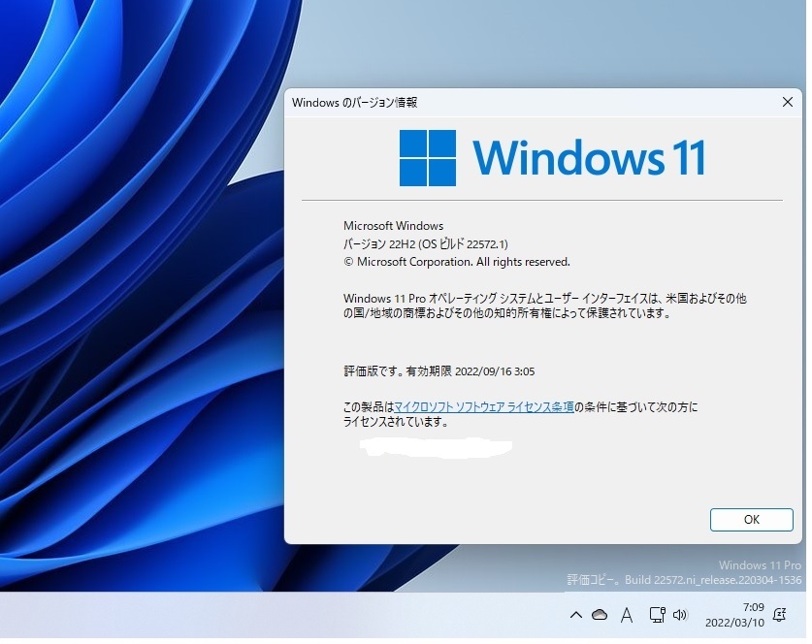Click the evaluation expiry date 2022/09/16 3:05
812x644 pixels.
495,371
